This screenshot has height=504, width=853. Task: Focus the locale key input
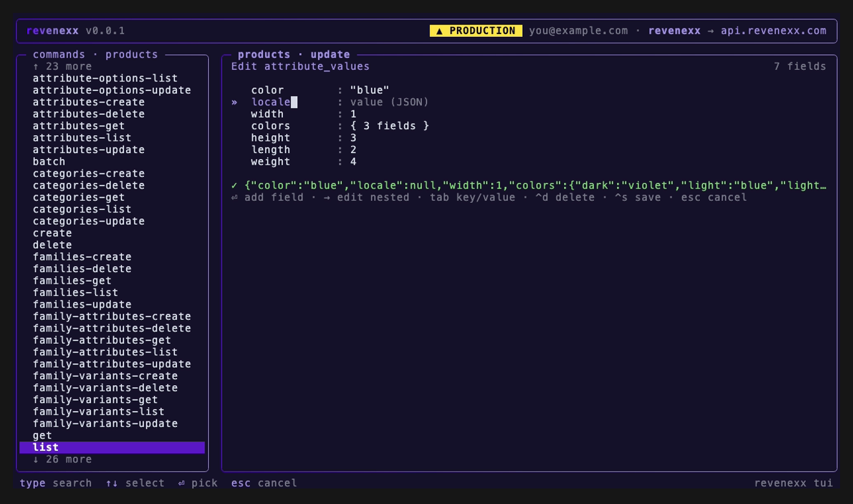[274, 102]
